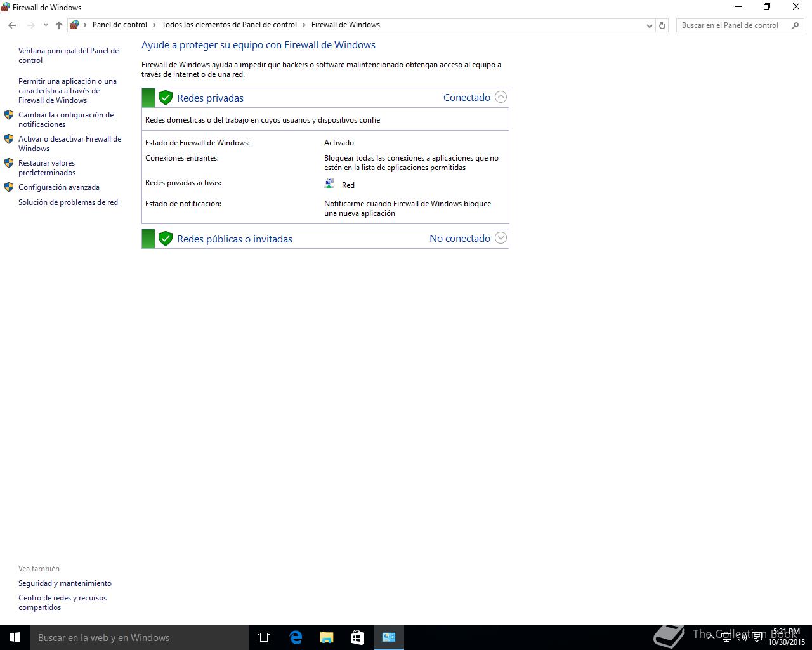Open the volume tray icon
The height and width of the screenshot is (650, 812).
pos(741,637)
